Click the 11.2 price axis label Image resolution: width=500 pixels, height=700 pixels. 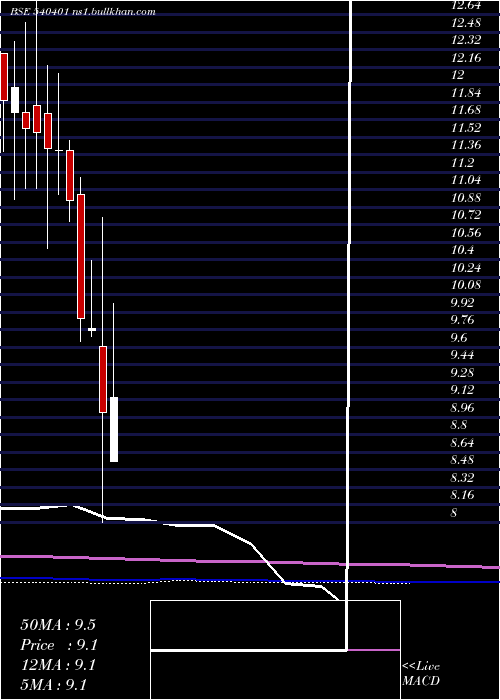click(x=462, y=162)
